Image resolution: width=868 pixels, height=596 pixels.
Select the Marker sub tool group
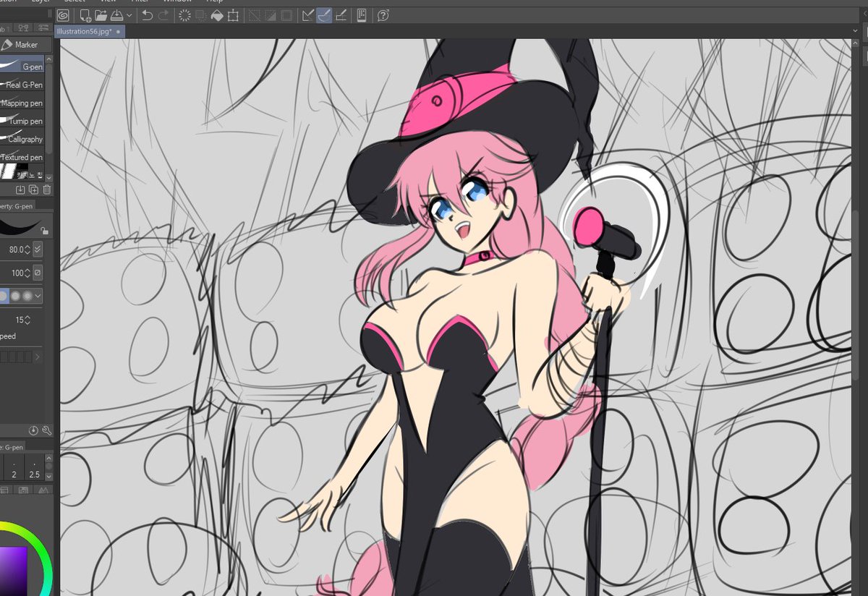[x=26, y=45]
